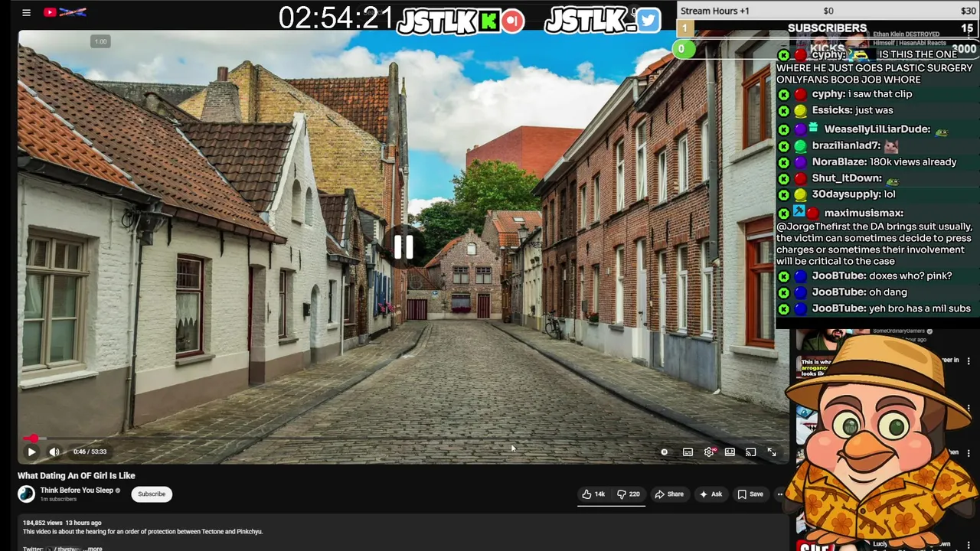Click the Kick badge next to Essicks
The image size is (980, 551).
click(783, 111)
